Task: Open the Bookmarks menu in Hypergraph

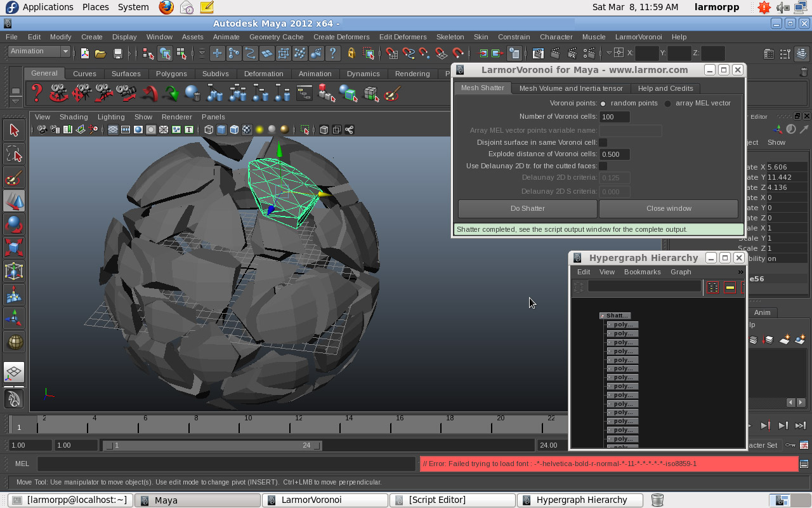Action: [x=642, y=272]
